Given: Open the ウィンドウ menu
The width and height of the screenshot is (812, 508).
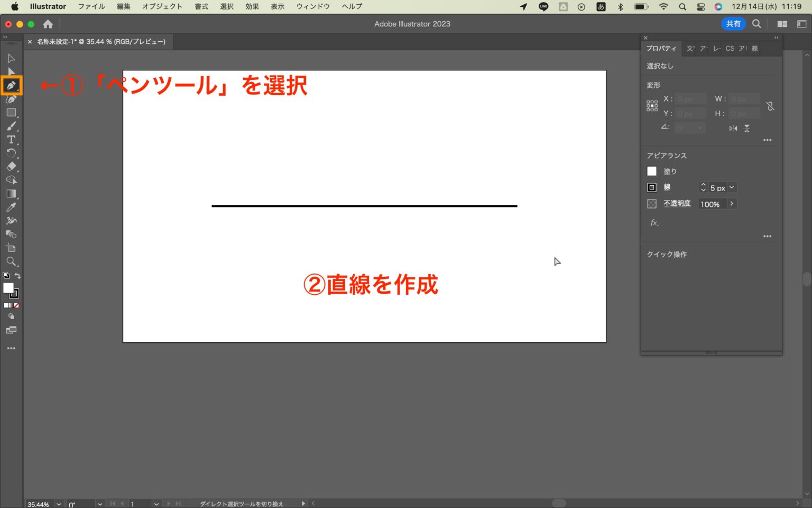Looking at the screenshot, I should click(x=313, y=6).
